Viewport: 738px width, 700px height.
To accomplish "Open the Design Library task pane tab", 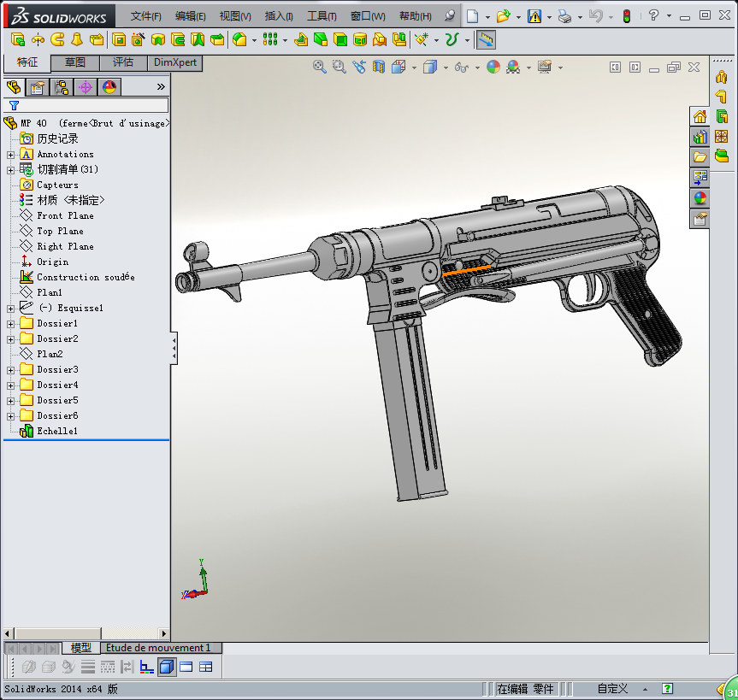I will click(700, 137).
